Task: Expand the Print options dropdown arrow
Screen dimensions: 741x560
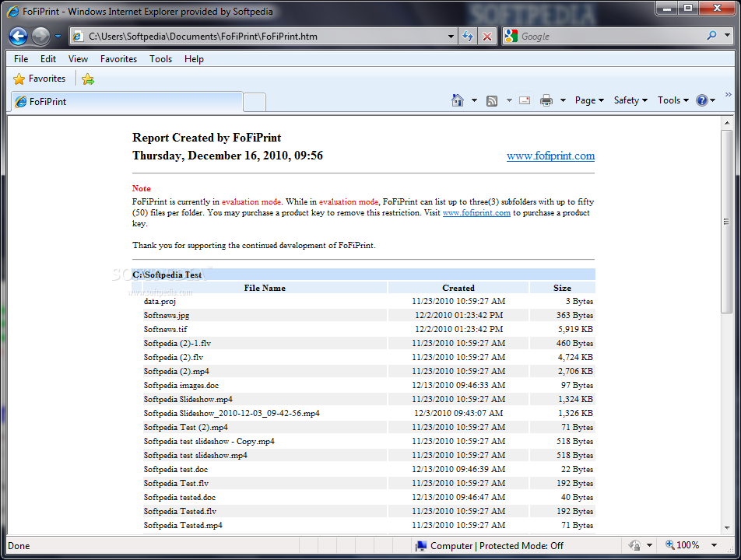Action: click(x=563, y=100)
